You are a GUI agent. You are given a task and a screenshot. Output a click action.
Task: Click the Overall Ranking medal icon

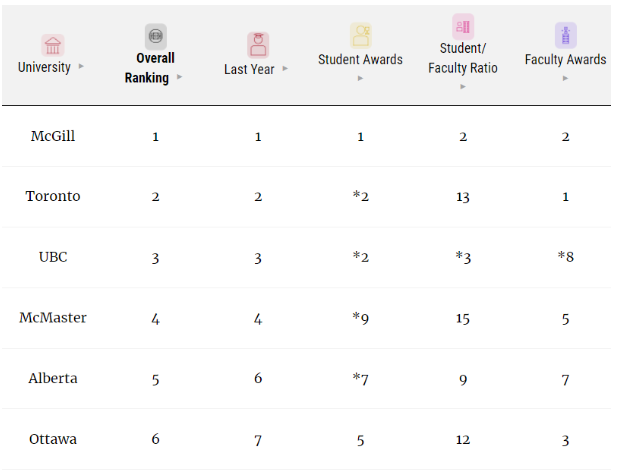click(156, 37)
